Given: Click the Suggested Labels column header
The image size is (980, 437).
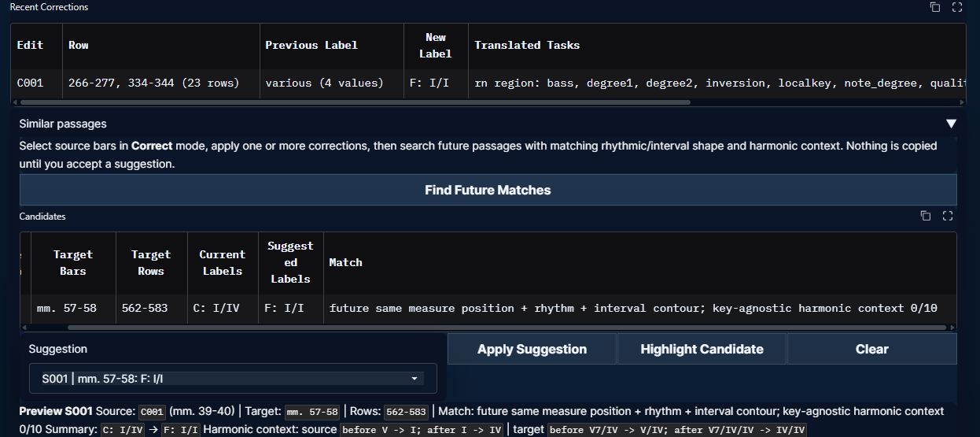Looking at the screenshot, I should pyautogui.click(x=290, y=262).
